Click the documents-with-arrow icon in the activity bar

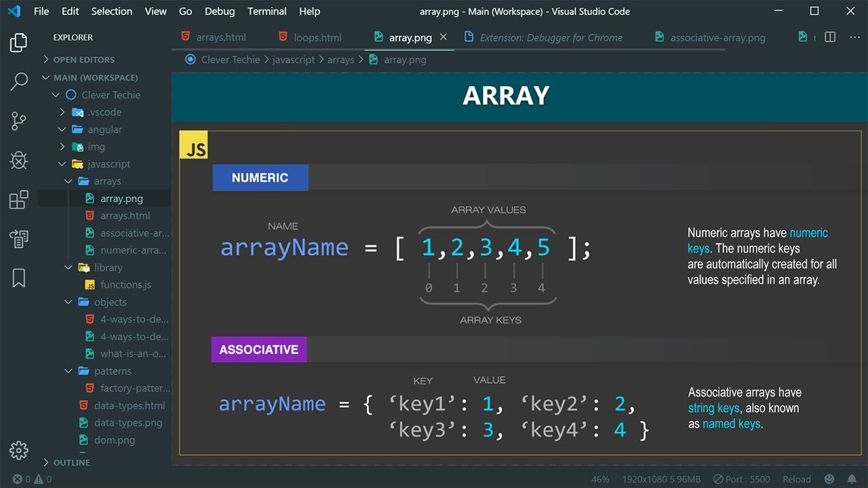[x=18, y=239]
